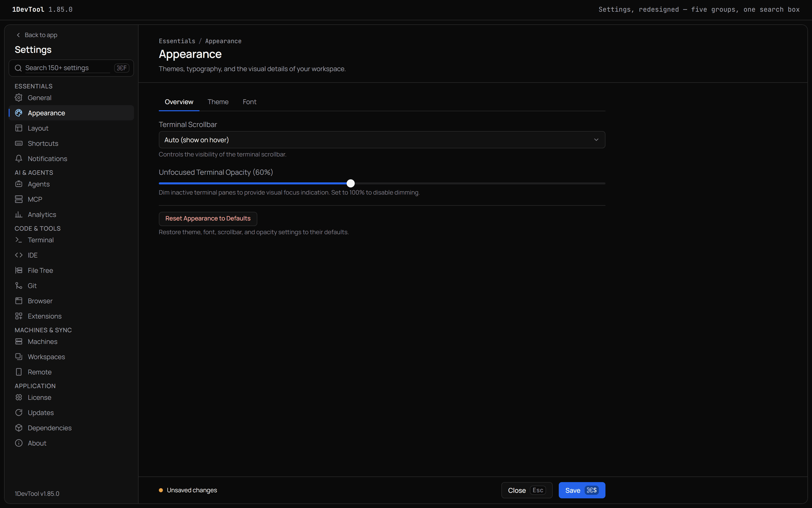Click the Analytics bar chart icon
812x508 pixels.
pos(19,215)
